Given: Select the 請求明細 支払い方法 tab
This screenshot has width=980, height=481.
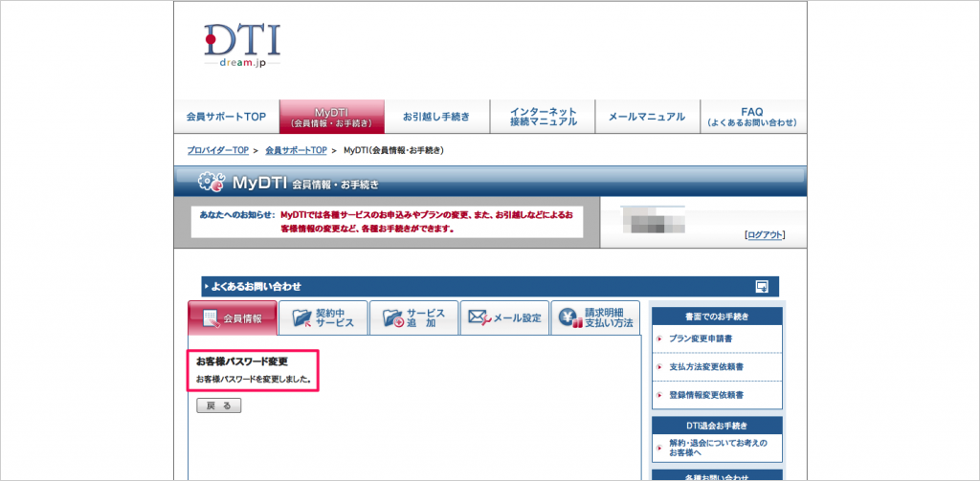Looking at the screenshot, I should tap(595, 317).
